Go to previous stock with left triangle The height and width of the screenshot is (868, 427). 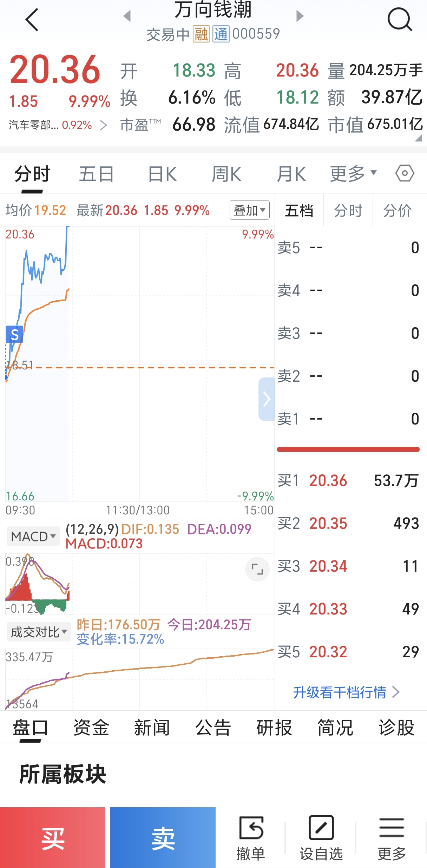127,16
